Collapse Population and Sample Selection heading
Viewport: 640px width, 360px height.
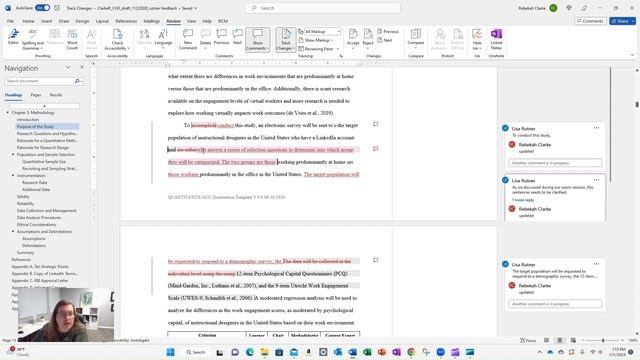(13, 154)
